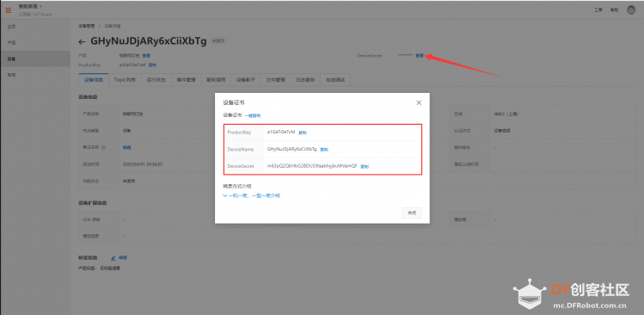Click the 编辑 link in the 备注名称 row
This screenshot has width=644, height=315.
[127, 147]
